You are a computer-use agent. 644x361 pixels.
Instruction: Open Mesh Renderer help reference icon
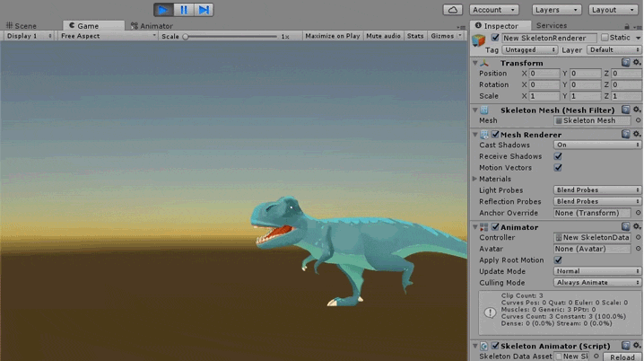(625, 134)
